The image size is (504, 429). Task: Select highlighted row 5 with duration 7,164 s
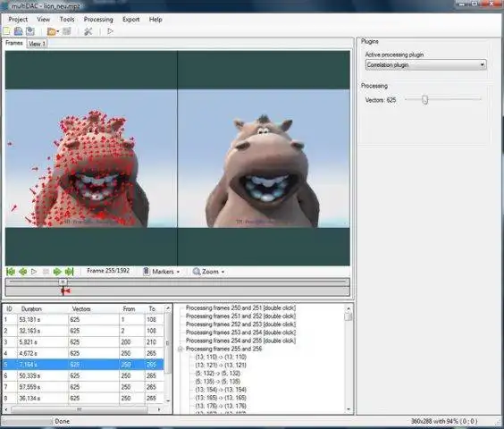pyautogui.click(x=83, y=365)
